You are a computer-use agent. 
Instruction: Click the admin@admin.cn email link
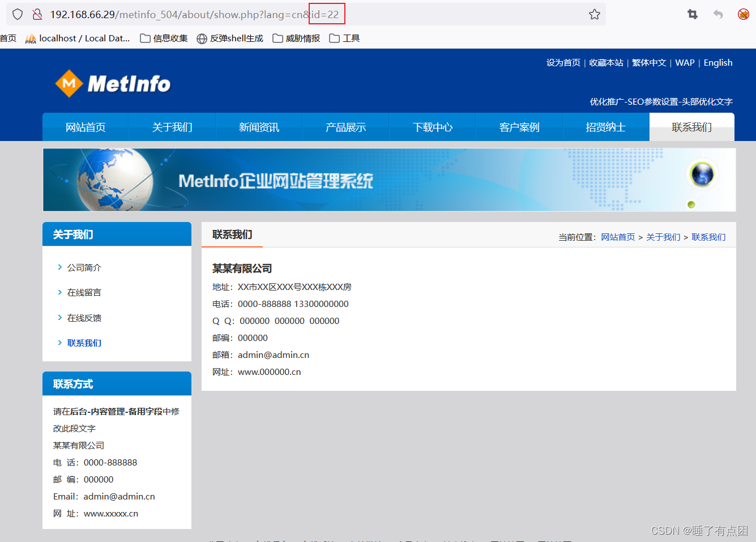(273, 355)
